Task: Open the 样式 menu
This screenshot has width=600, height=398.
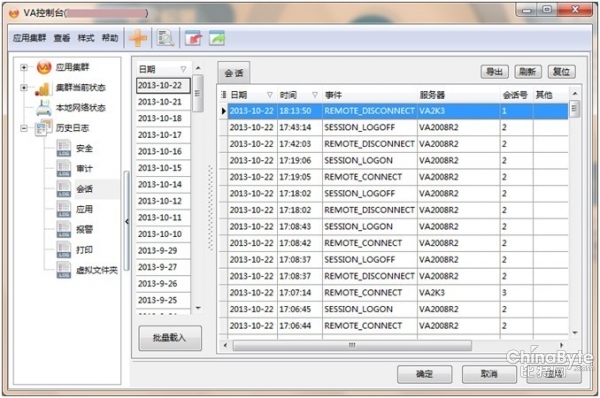Action: point(86,38)
